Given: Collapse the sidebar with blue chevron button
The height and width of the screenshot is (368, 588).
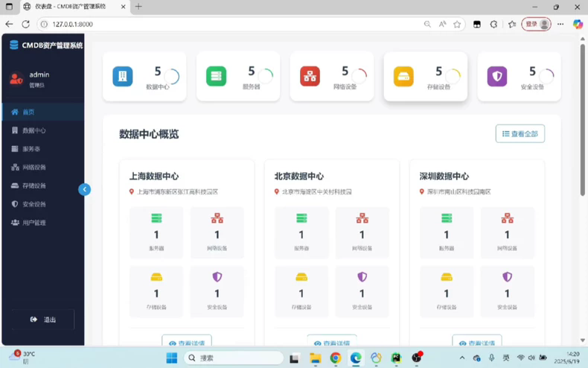Looking at the screenshot, I should pyautogui.click(x=84, y=189).
